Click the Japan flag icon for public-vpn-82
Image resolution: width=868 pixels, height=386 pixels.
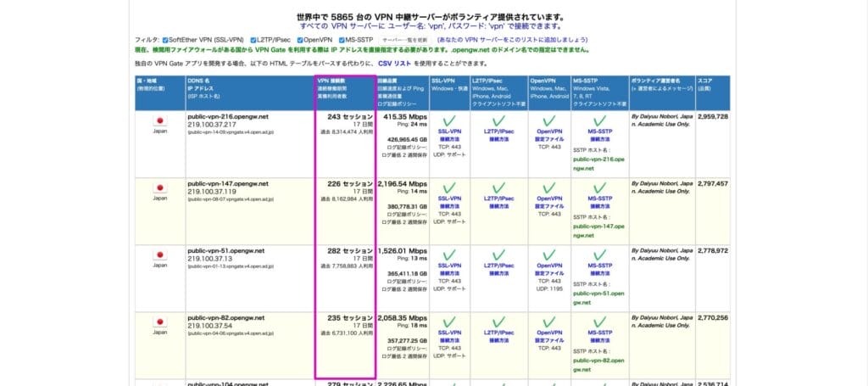[160, 322]
